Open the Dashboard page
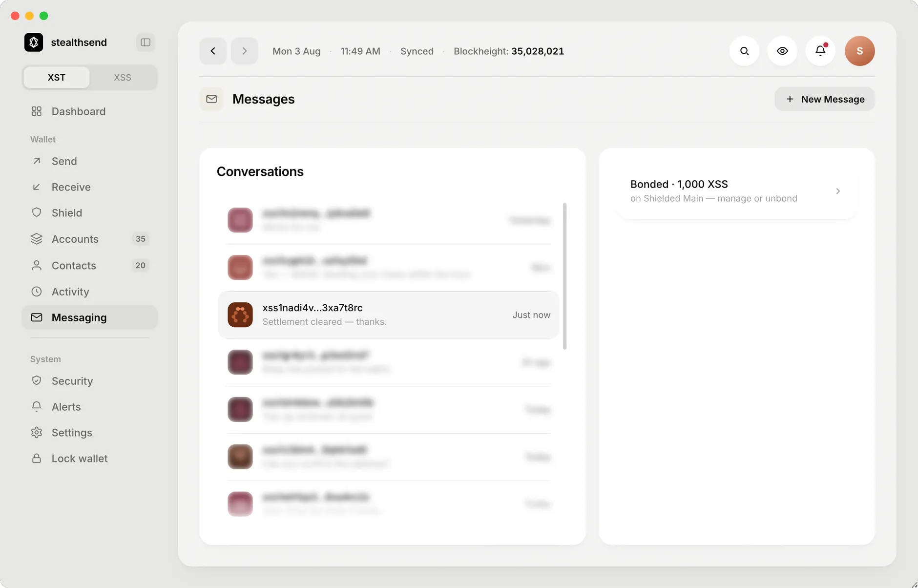Screen dimensions: 918x588 pyautogui.click(x=90, y=111)
